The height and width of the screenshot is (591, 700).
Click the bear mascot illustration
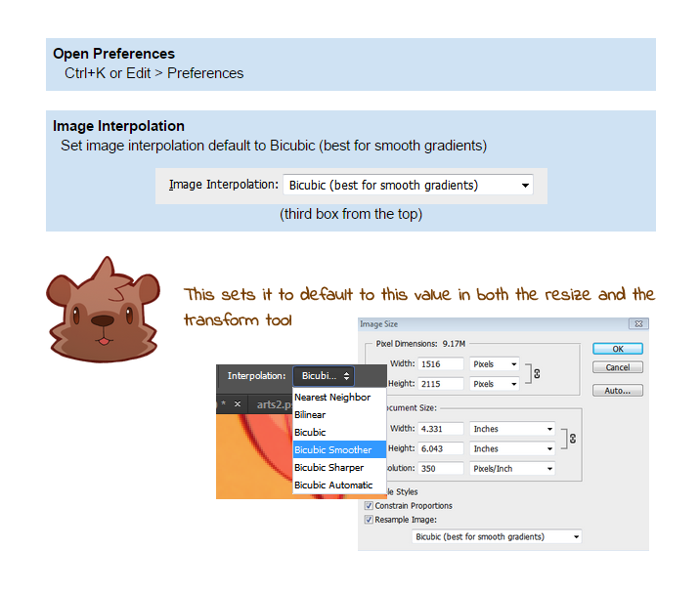tap(103, 310)
